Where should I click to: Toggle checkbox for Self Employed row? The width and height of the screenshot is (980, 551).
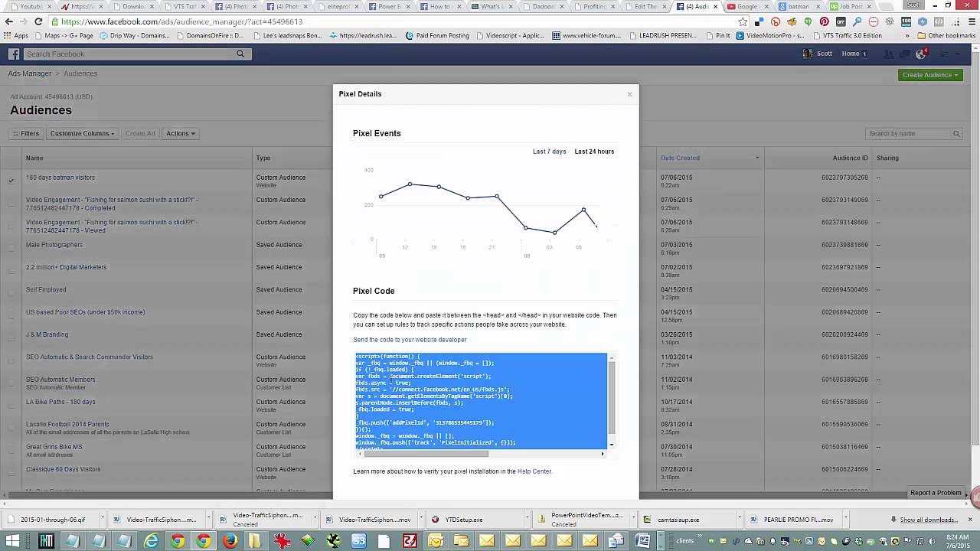11,293
